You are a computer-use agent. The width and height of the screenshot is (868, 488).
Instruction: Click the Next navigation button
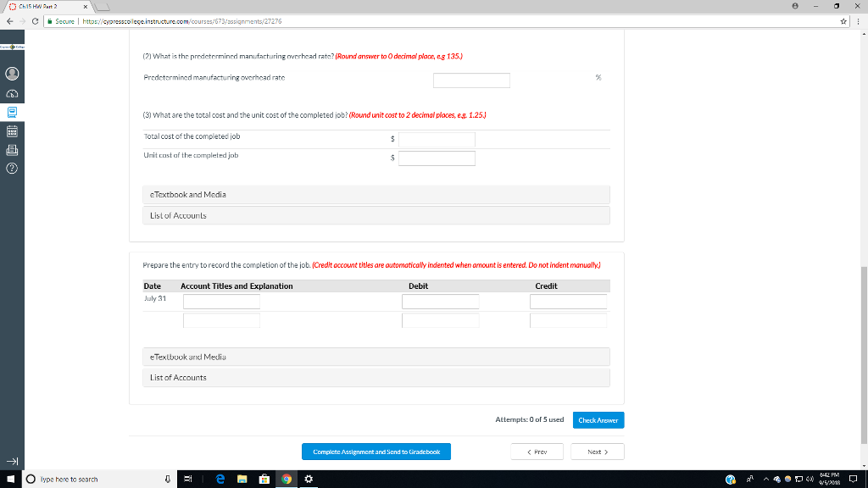pyautogui.click(x=597, y=452)
